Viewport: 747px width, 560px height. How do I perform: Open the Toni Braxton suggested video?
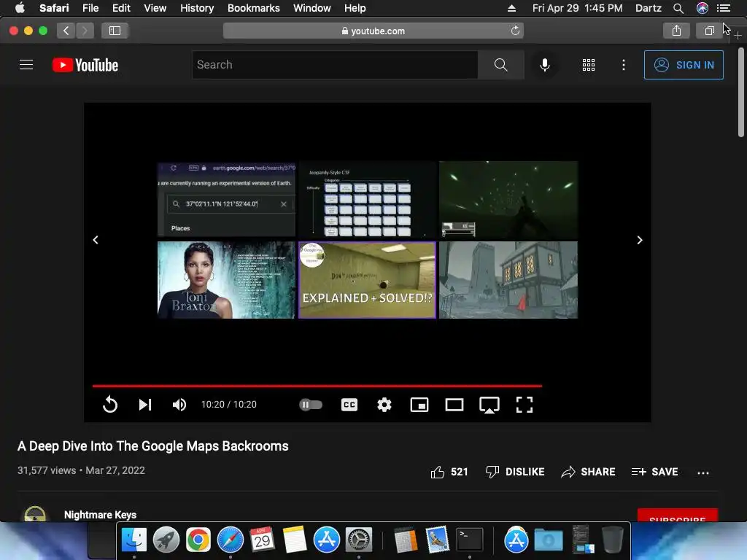[226, 279]
